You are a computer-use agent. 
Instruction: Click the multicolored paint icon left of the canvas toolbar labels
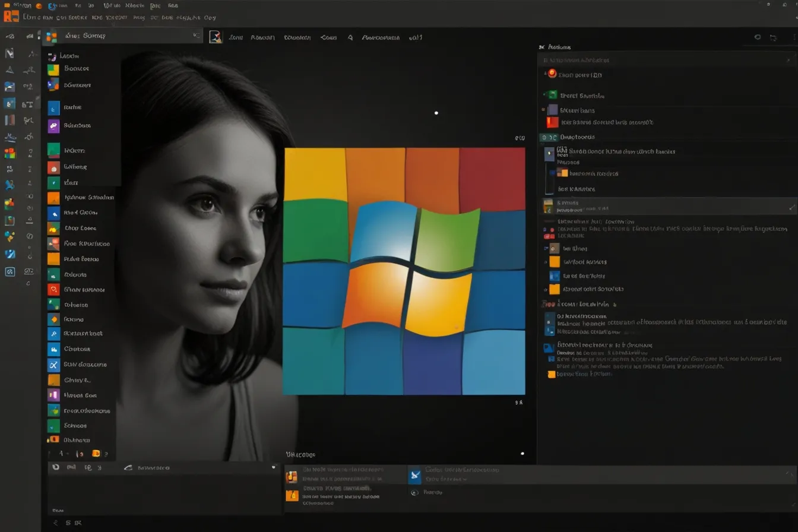pos(216,37)
